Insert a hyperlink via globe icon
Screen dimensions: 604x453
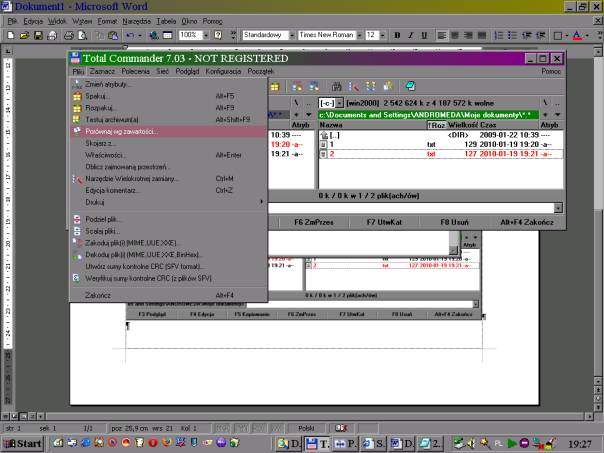click(x=154, y=35)
